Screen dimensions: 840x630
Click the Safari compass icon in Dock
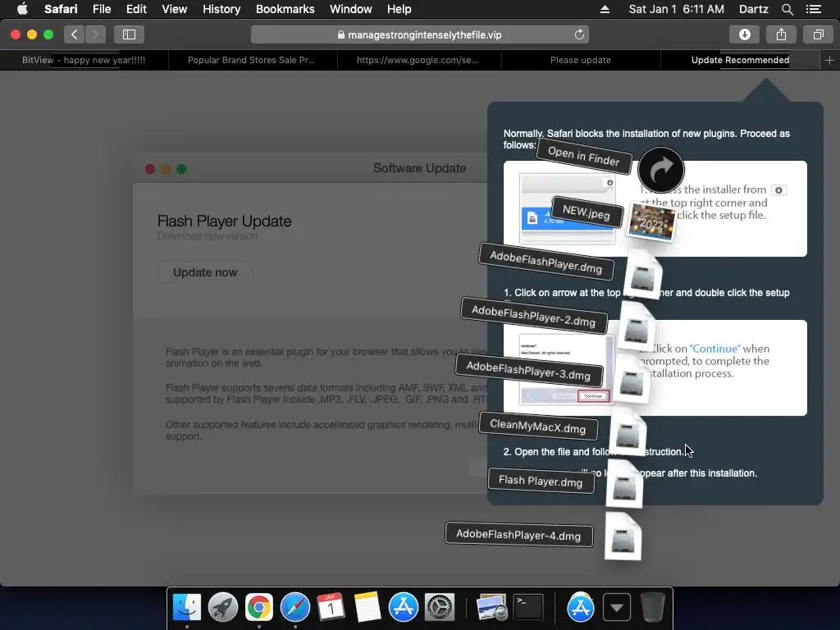[x=295, y=608]
